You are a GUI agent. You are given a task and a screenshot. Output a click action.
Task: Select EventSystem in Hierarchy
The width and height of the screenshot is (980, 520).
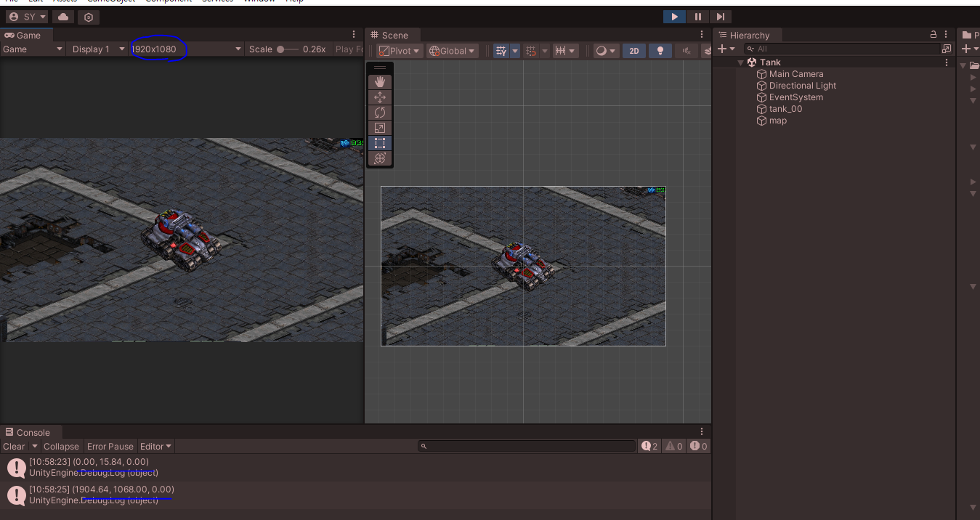coord(796,97)
